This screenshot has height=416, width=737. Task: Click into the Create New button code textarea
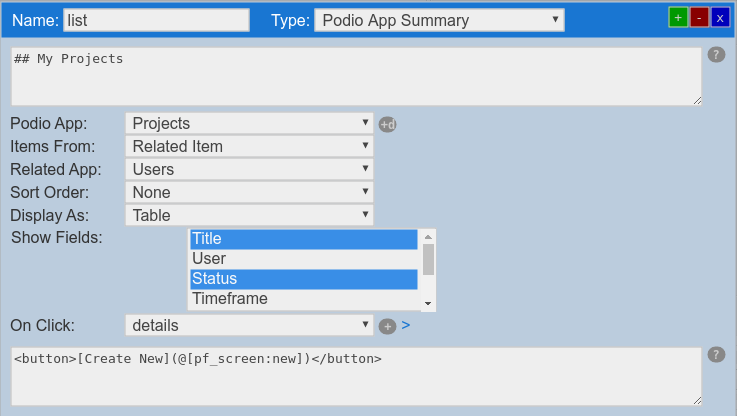[x=355, y=377]
